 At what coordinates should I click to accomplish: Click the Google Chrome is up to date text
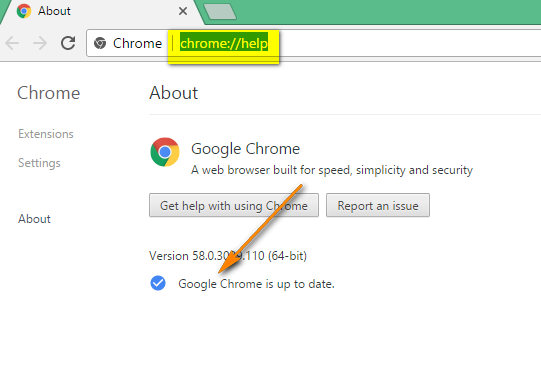click(256, 284)
